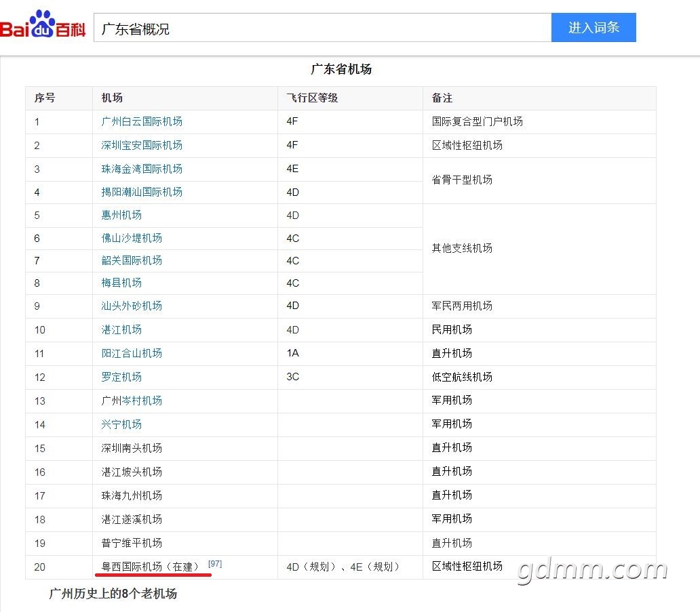
Task: Click the 广州历史上的8个老机场 heading
Action: (113, 593)
